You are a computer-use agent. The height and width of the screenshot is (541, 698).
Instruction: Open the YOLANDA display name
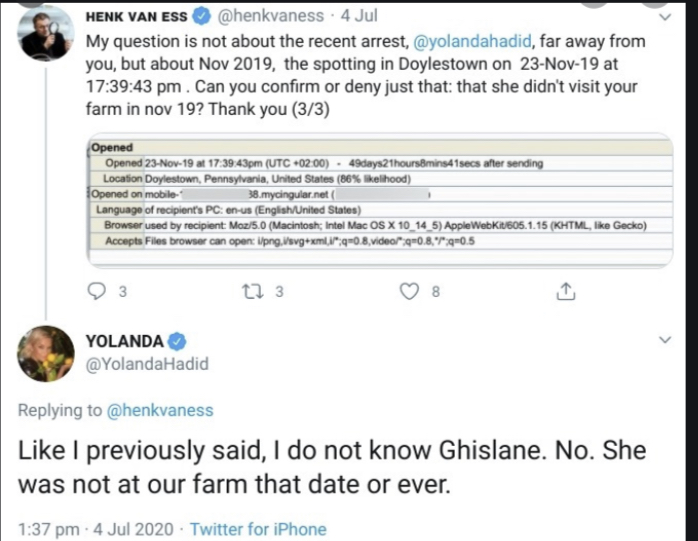(125, 338)
